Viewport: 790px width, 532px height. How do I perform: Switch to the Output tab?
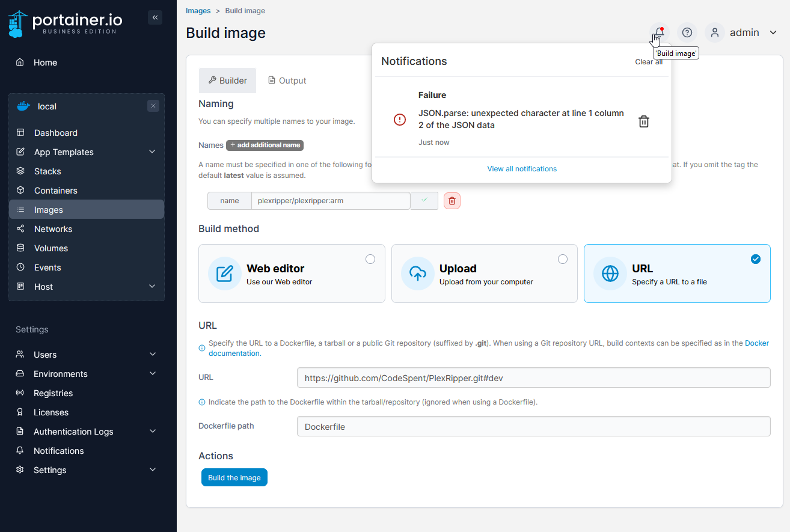[x=287, y=80]
